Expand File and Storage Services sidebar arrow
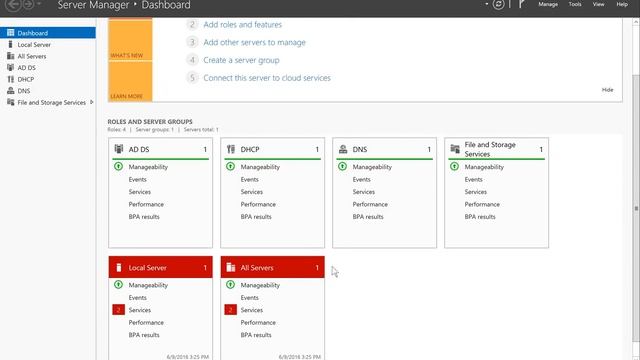The width and height of the screenshot is (640, 360). click(92, 102)
